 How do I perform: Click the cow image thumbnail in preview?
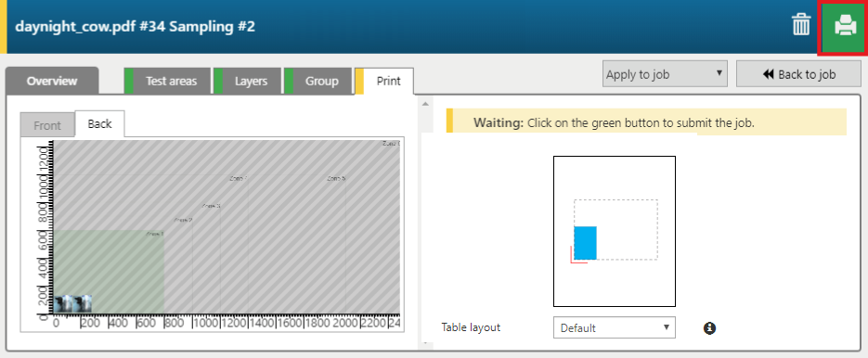pos(73,304)
